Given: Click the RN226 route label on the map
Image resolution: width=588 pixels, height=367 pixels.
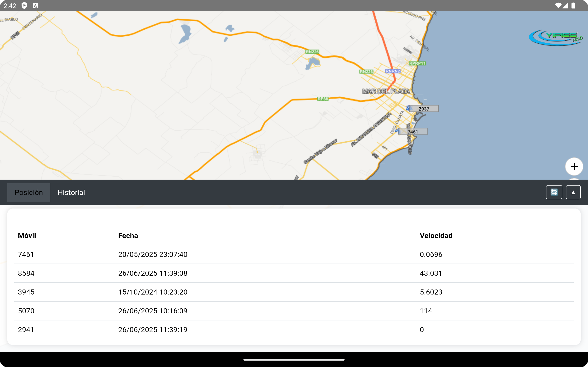Looking at the screenshot, I should [312, 51].
